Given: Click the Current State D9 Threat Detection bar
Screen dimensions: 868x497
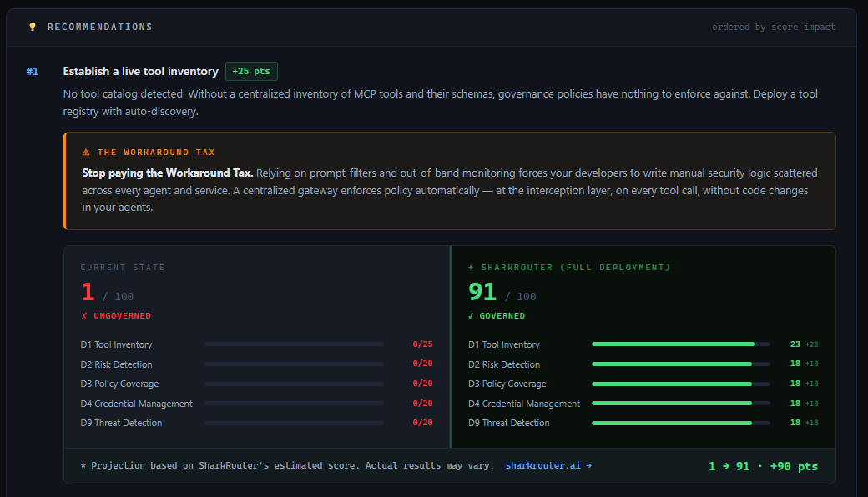Looking at the screenshot, I should tap(294, 423).
